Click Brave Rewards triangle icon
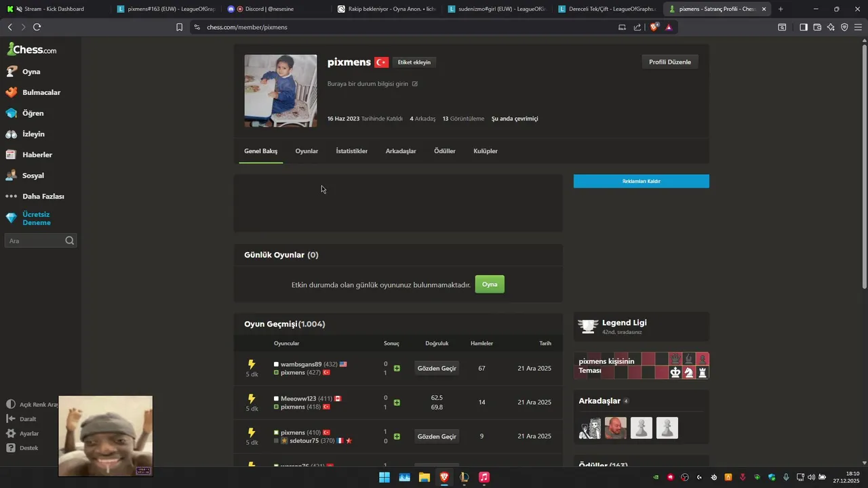 point(669,27)
